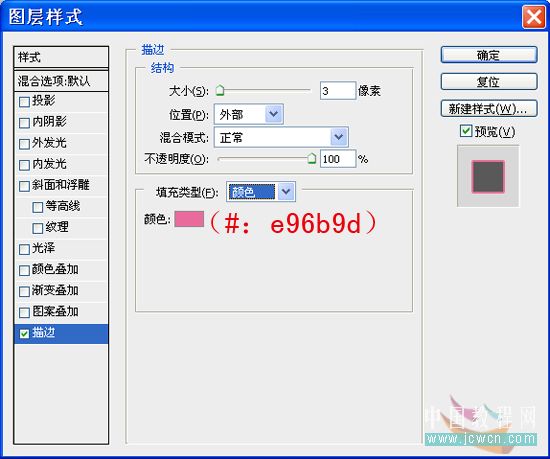Click the opacity field showing 100
The height and width of the screenshot is (459, 550).
[x=338, y=159]
